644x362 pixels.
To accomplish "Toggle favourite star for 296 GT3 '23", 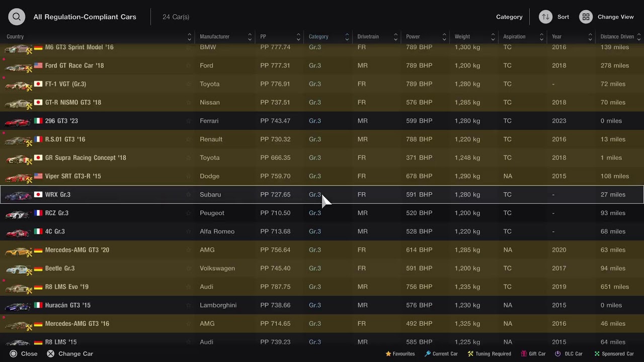I will [189, 121].
